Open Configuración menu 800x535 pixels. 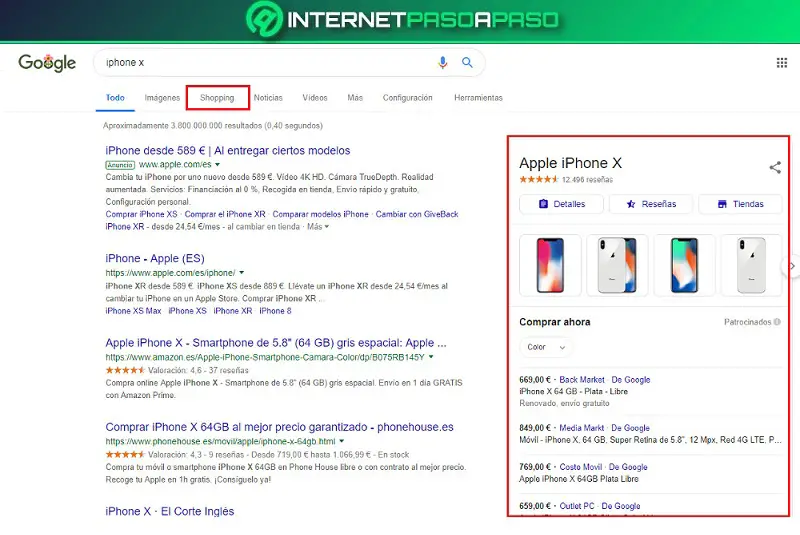408,97
